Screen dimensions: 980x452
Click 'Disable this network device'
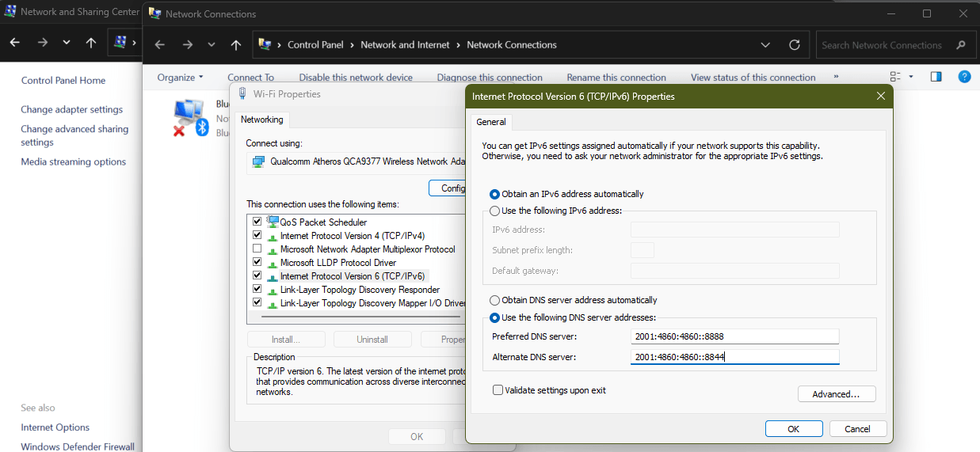click(x=356, y=78)
